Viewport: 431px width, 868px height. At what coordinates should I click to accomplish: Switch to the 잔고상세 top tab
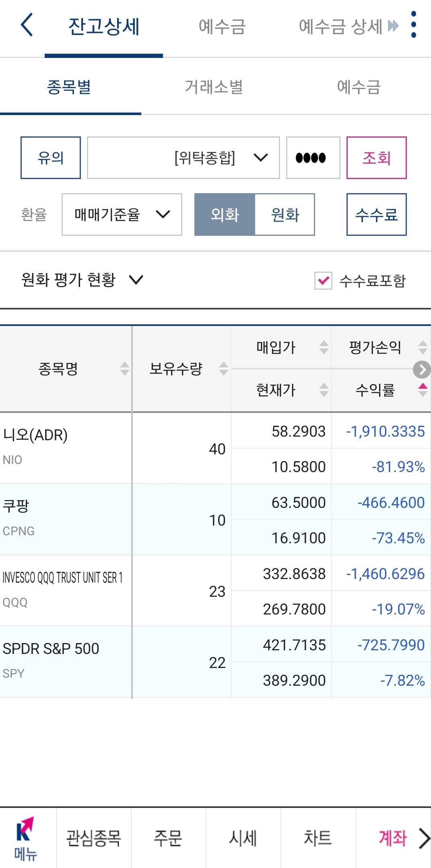point(104,27)
